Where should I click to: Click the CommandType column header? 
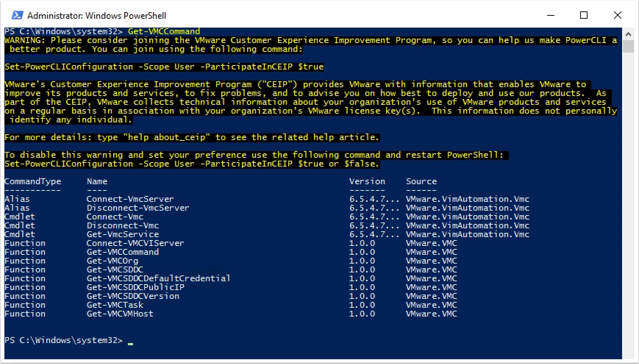tap(33, 182)
